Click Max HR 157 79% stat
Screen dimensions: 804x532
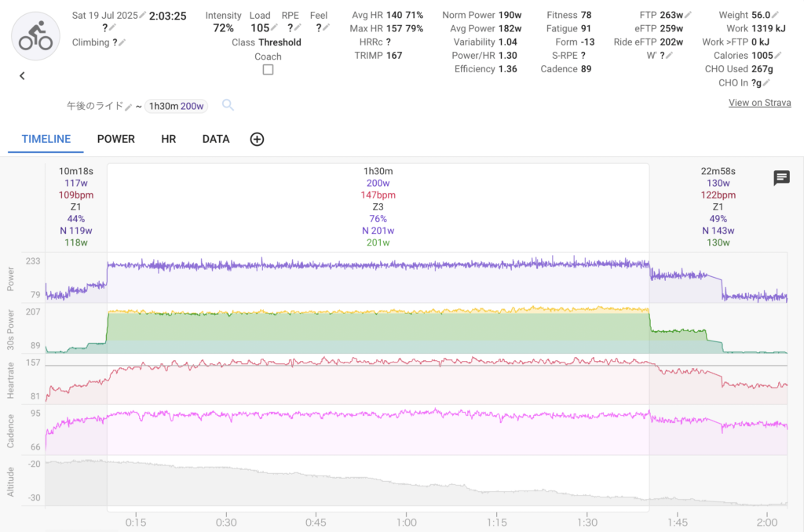pyautogui.click(x=386, y=29)
